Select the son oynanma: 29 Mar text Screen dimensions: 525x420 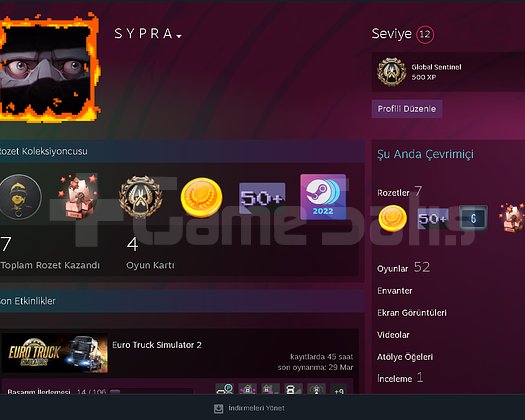pyautogui.click(x=315, y=367)
